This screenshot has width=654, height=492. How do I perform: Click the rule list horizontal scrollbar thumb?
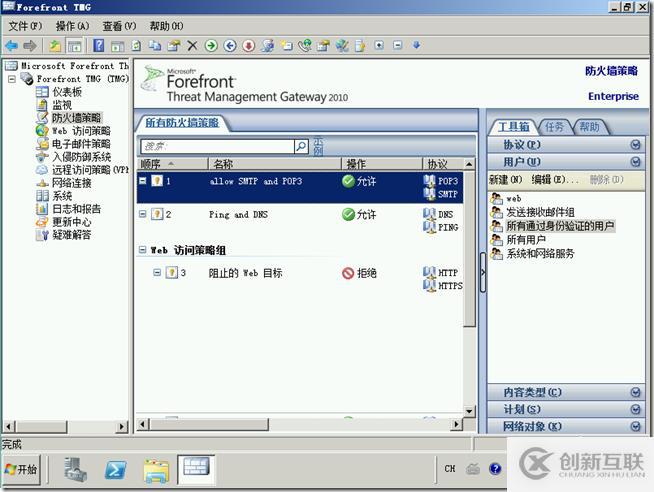coord(209,424)
